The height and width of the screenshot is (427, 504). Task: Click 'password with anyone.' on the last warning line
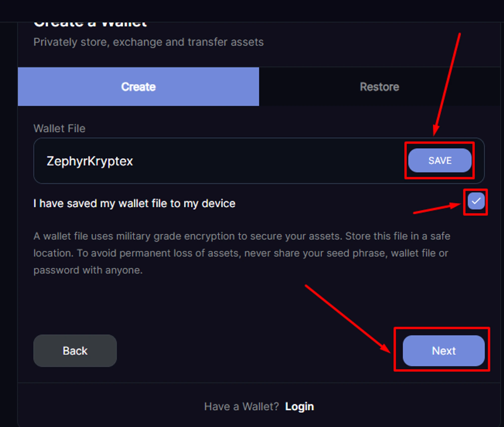[88, 270]
